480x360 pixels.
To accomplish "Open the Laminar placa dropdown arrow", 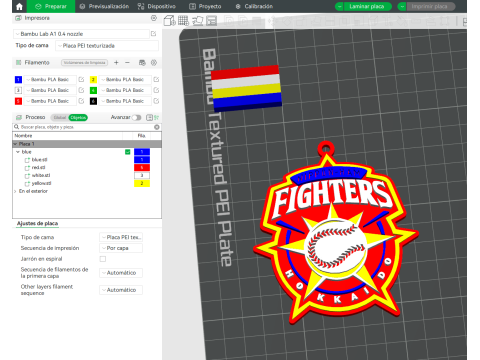I will 339,6.
